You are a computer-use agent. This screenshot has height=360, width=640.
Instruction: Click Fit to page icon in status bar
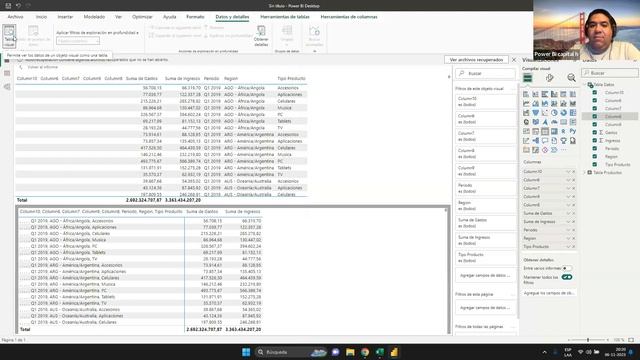[x=631, y=340]
